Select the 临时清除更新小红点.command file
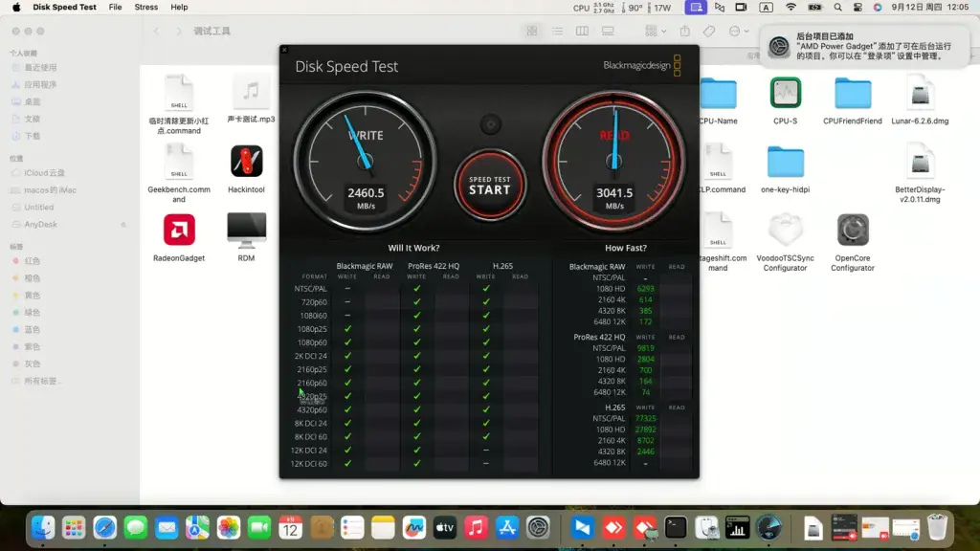Image resolution: width=980 pixels, height=551 pixels. pos(179,93)
